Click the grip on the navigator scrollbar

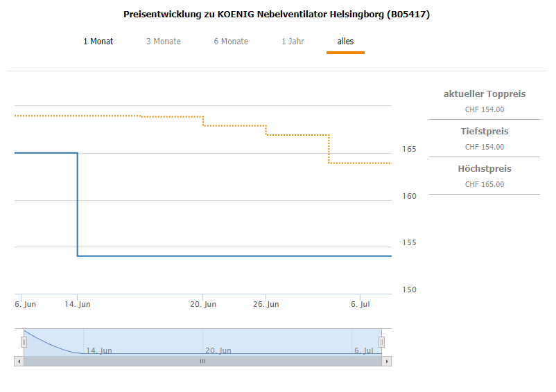pos(202,362)
